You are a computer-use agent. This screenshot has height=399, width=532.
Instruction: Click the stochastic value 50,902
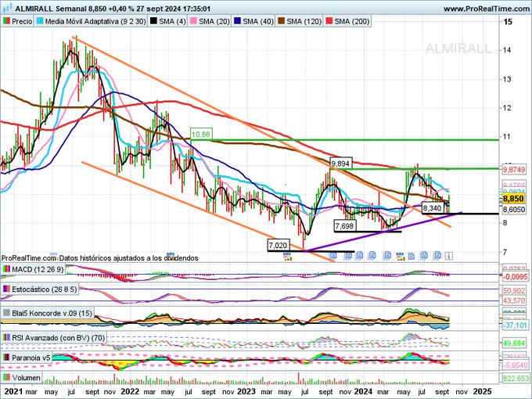coord(513,291)
